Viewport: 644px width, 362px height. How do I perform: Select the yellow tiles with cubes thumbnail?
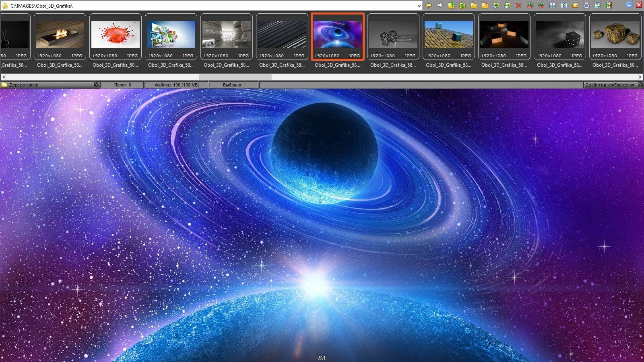(x=449, y=37)
